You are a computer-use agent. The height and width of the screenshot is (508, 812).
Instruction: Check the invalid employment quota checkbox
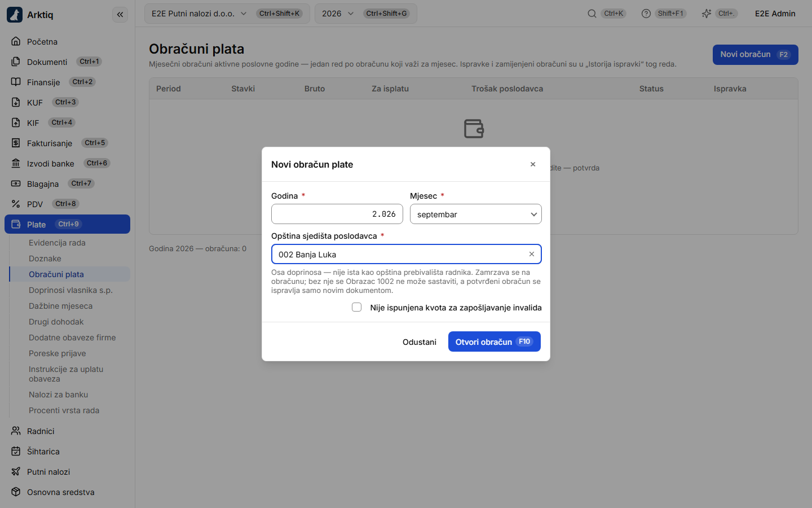click(x=356, y=307)
